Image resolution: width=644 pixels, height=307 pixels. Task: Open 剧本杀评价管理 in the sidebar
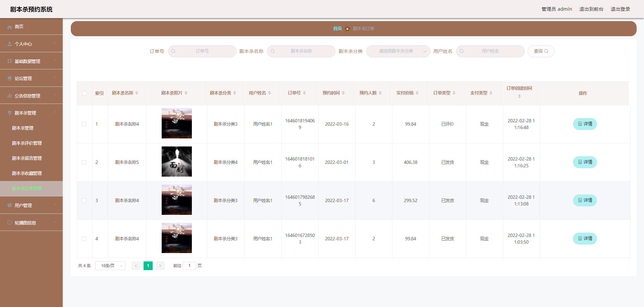click(x=26, y=143)
